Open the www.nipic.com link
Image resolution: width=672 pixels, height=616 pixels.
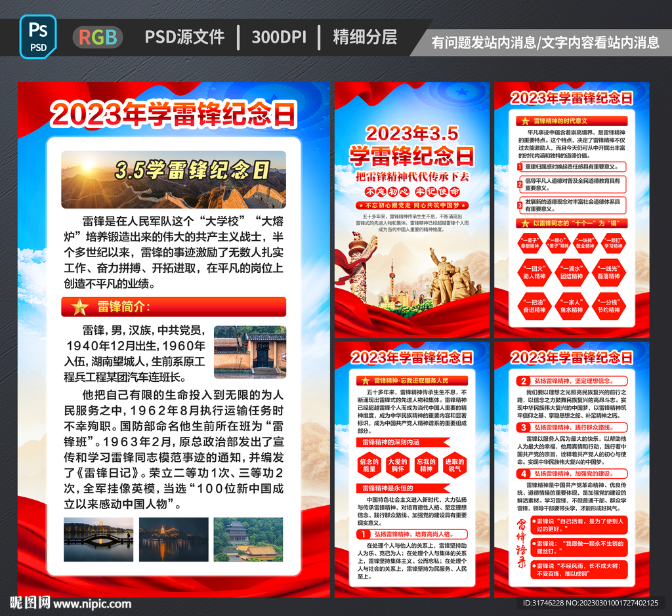(92, 604)
